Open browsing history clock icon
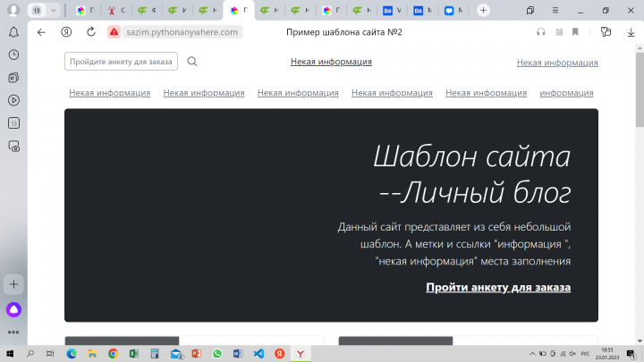The width and height of the screenshot is (644, 362). pos(13,55)
